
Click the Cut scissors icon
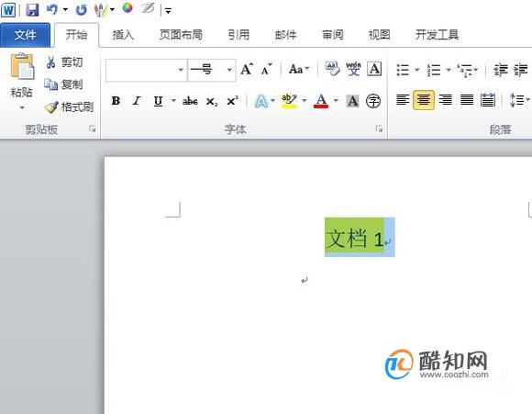click(x=50, y=62)
